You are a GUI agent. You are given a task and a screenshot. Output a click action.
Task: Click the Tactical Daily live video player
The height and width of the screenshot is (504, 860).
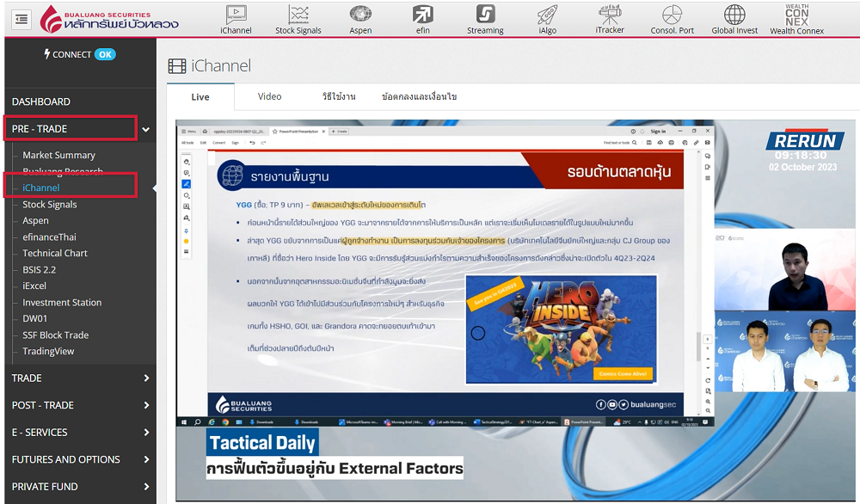[515, 310]
